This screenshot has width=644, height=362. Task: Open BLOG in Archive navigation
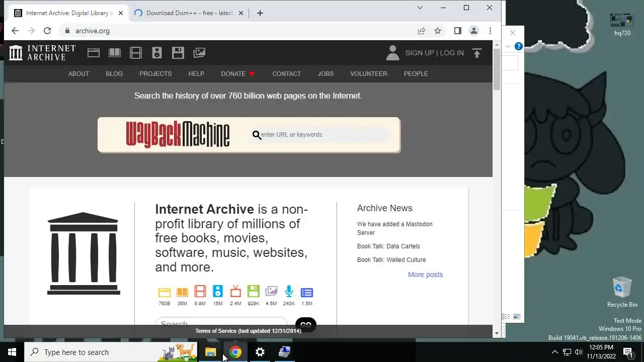click(x=114, y=73)
